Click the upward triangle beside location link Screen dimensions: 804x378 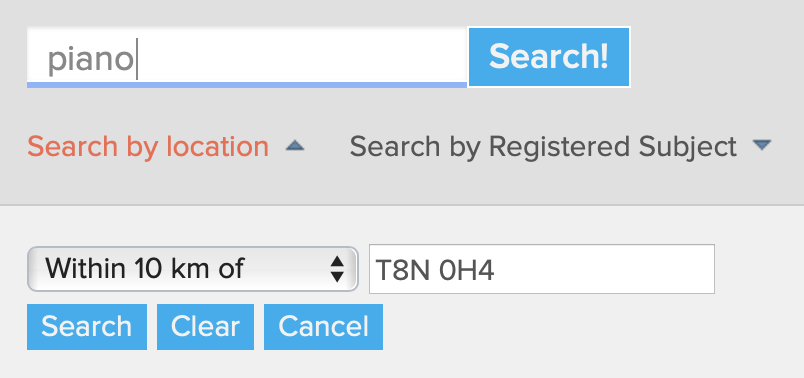pos(295,147)
